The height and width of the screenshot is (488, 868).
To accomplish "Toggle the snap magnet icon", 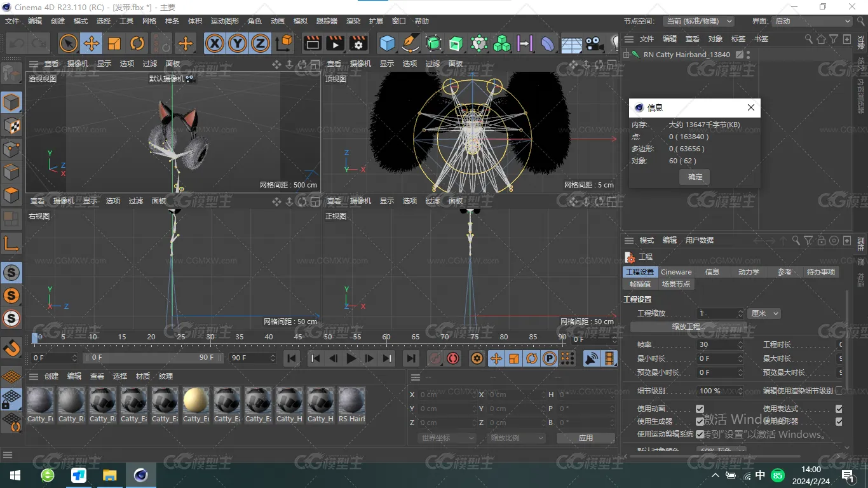I will pyautogui.click(x=11, y=348).
